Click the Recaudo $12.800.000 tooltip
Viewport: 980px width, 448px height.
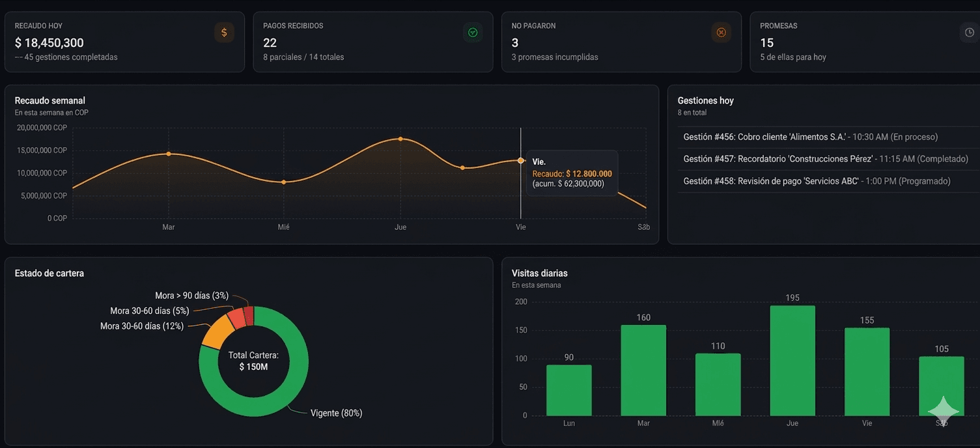pos(572,173)
